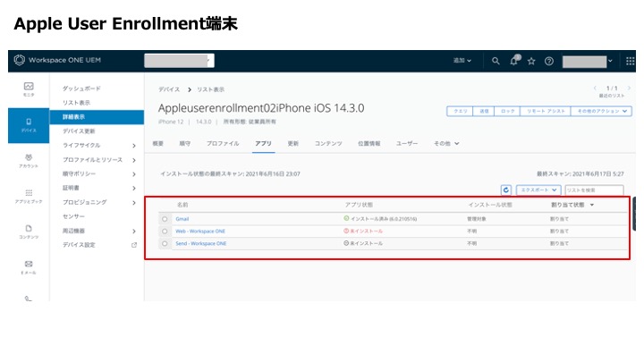Open the アプリとブック sidebar icon
This screenshot has height=362, width=644.
(x=29, y=196)
